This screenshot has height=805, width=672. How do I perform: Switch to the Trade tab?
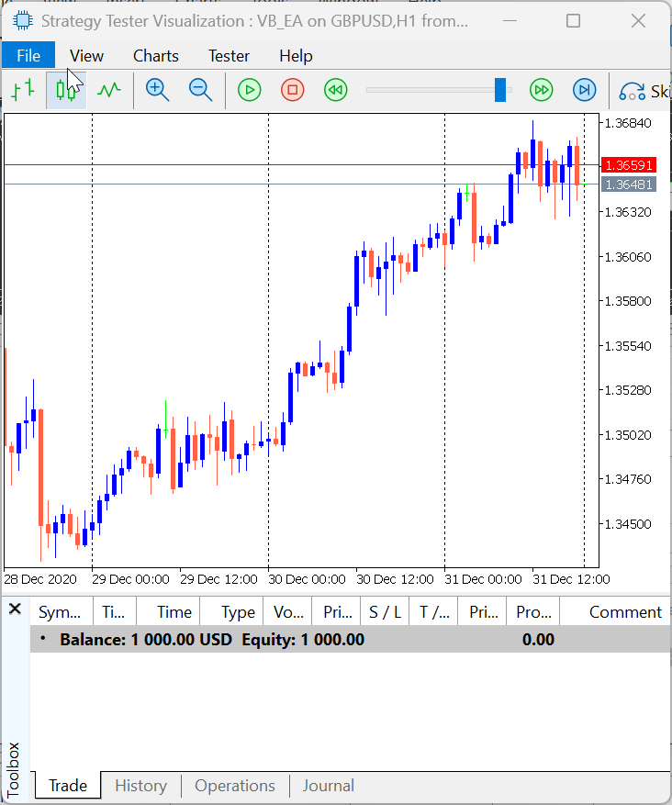tap(68, 786)
